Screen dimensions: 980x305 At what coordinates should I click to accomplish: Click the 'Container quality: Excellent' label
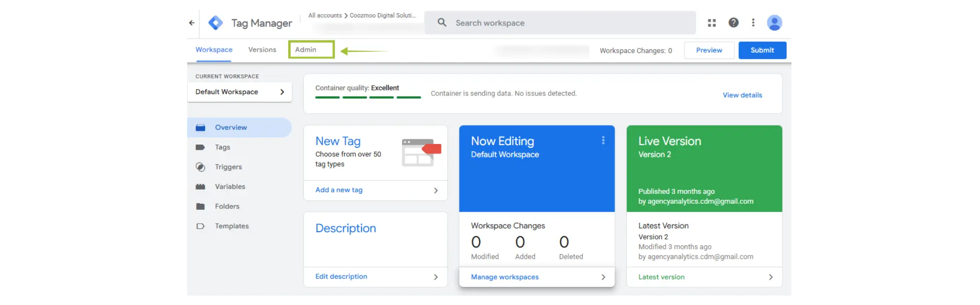(x=357, y=88)
